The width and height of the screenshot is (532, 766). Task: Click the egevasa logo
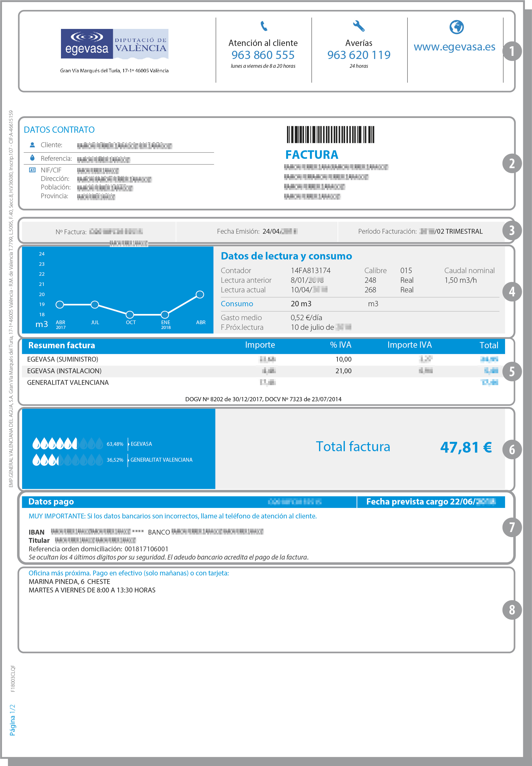point(87,44)
